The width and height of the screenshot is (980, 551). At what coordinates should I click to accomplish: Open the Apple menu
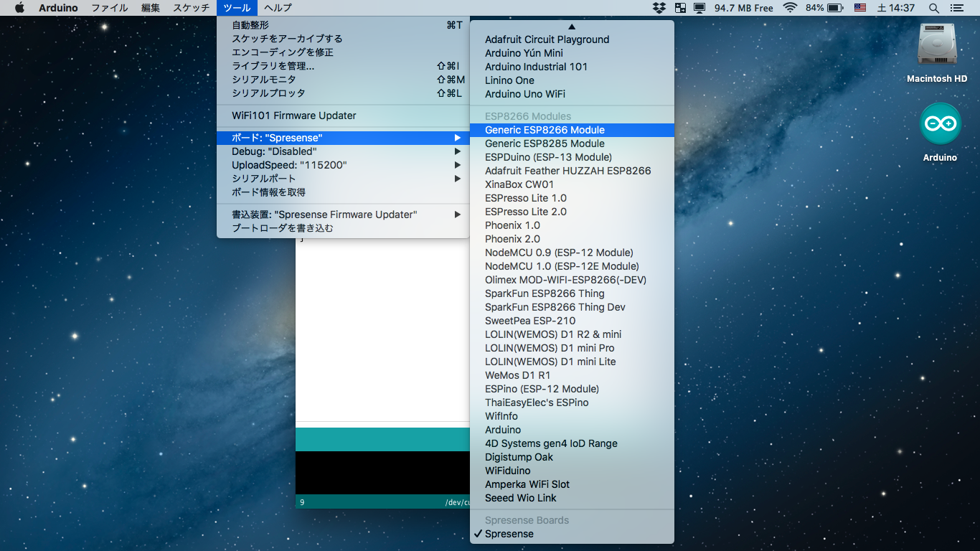pos(19,8)
